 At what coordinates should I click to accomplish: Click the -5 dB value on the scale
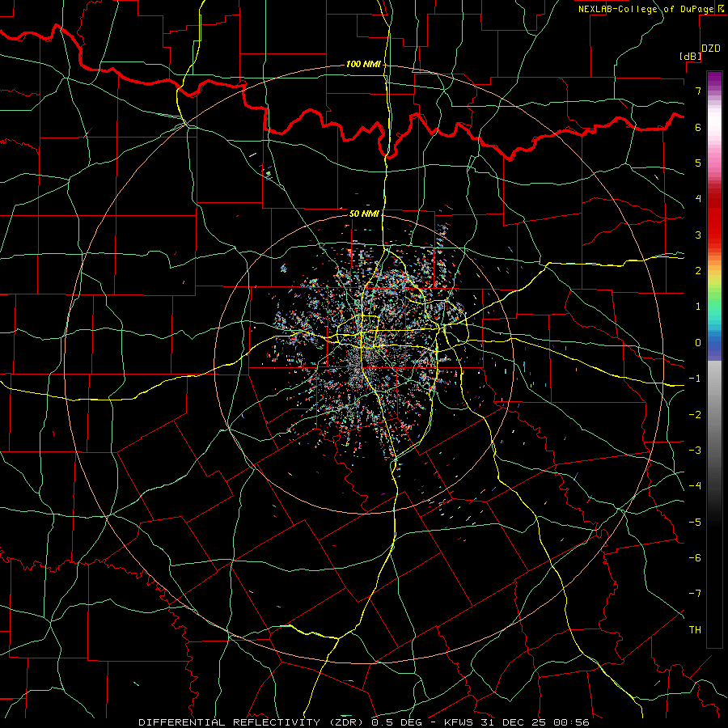pos(695,523)
